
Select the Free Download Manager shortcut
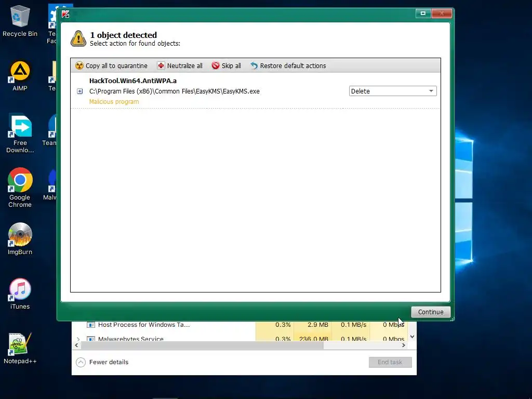(x=20, y=134)
